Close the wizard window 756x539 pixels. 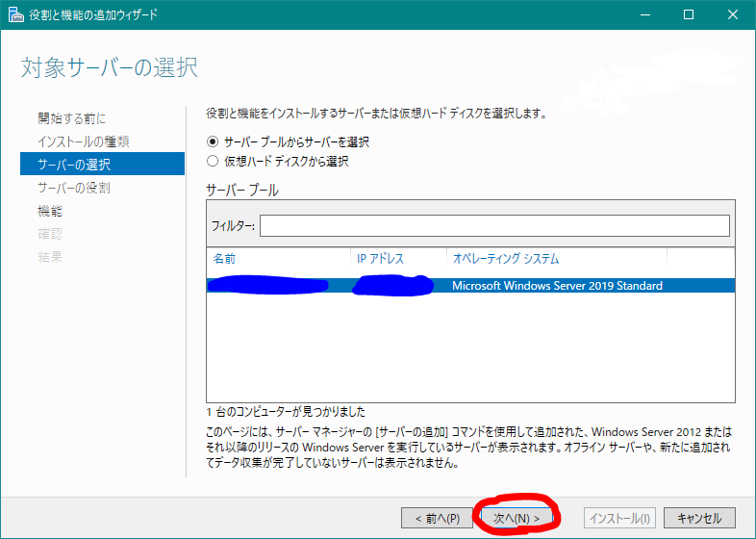[733, 14]
